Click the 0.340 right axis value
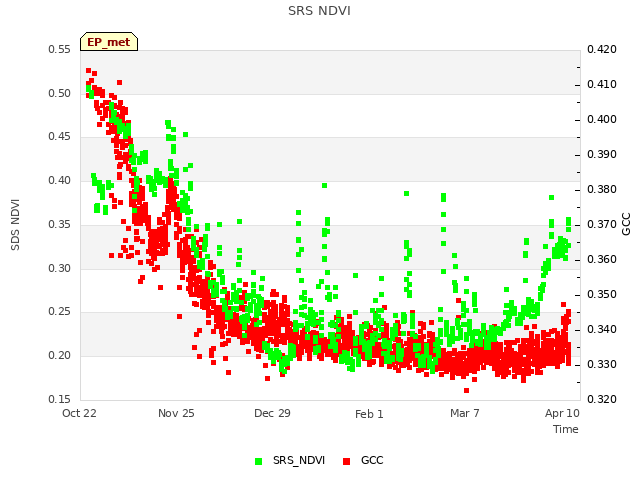The image size is (640, 480). pos(602,329)
